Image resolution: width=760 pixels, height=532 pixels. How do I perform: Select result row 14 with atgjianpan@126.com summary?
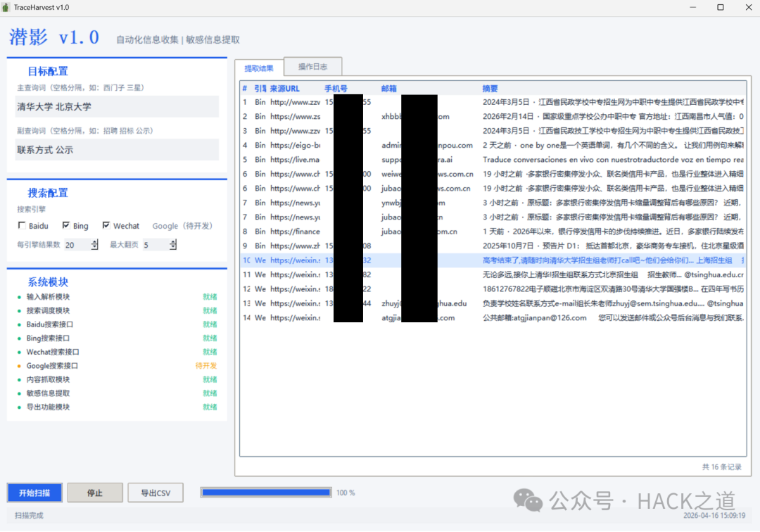click(493, 318)
